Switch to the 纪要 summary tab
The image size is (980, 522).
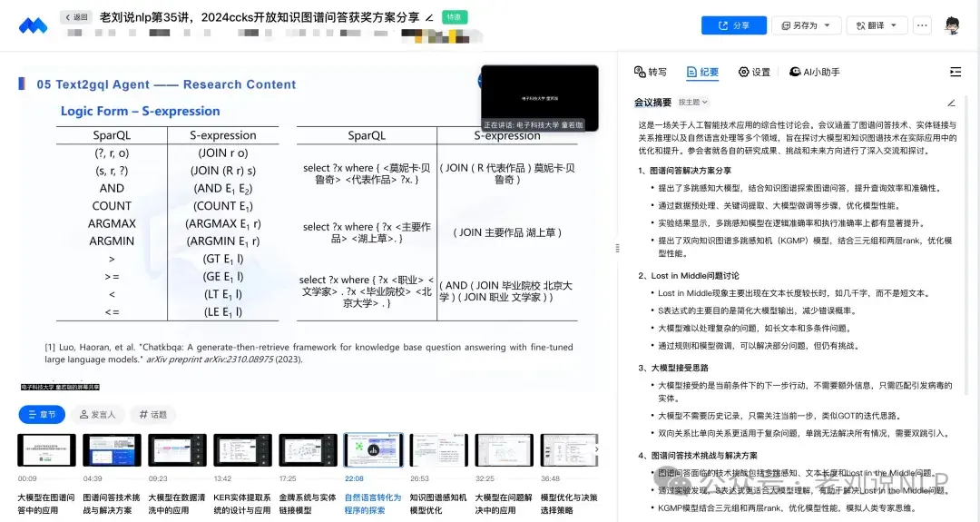[702, 72]
